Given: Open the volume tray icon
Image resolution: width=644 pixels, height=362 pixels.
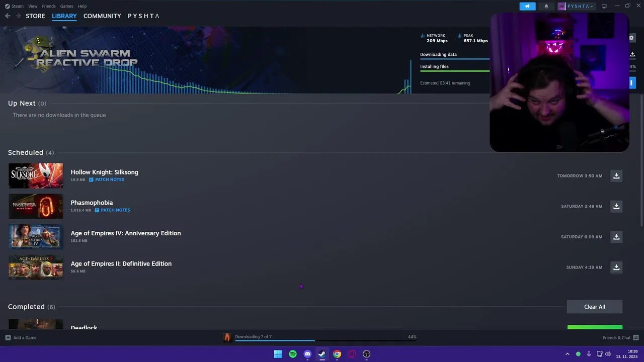Looking at the screenshot, I should coord(608,354).
